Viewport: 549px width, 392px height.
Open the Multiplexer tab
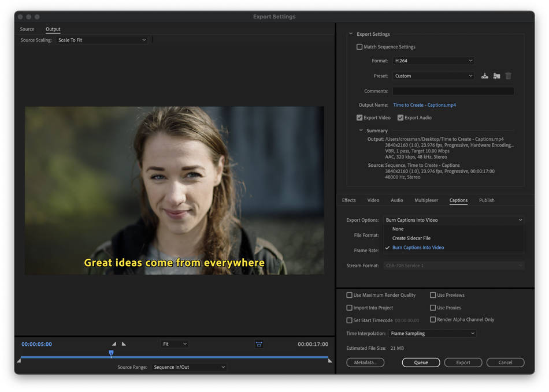pos(426,200)
